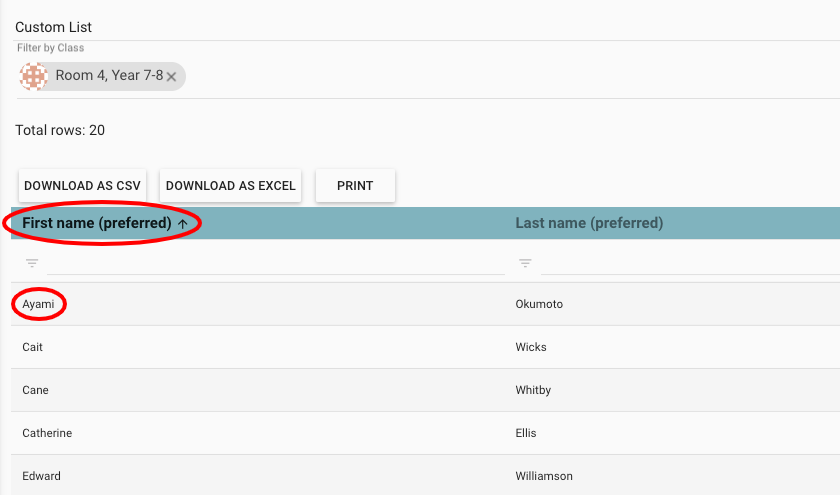Viewport: 840px width, 495px height.
Task: Print the custom list
Action: point(355,186)
